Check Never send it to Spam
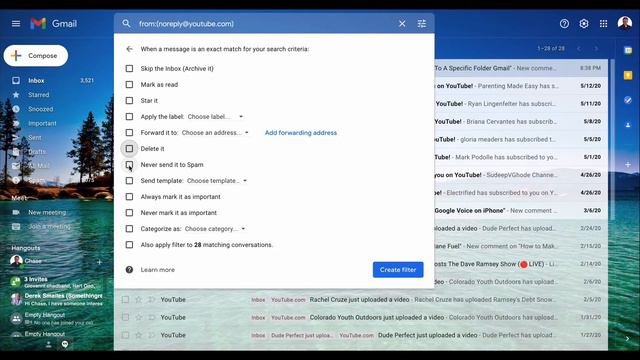Screen dimensions: 640x360 tap(129, 164)
